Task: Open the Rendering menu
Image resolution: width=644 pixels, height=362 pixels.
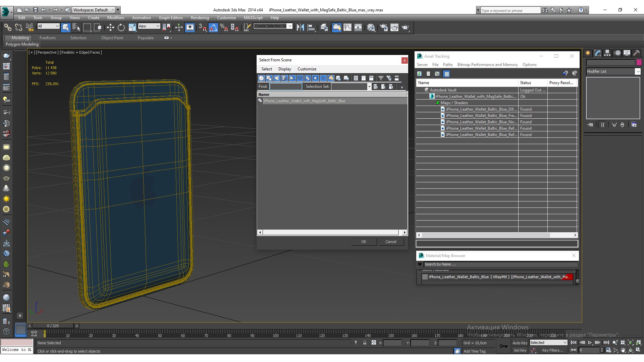Action: tap(200, 18)
